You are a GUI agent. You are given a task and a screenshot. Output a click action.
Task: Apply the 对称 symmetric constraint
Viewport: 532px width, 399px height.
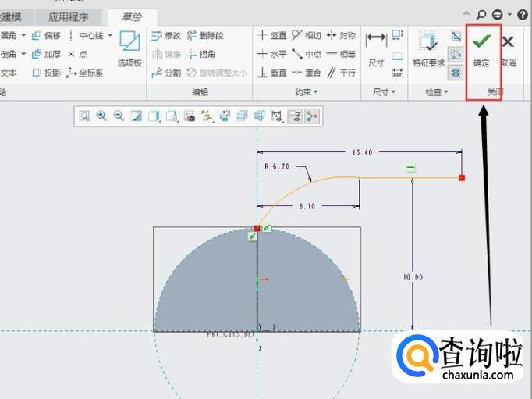point(341,35)
